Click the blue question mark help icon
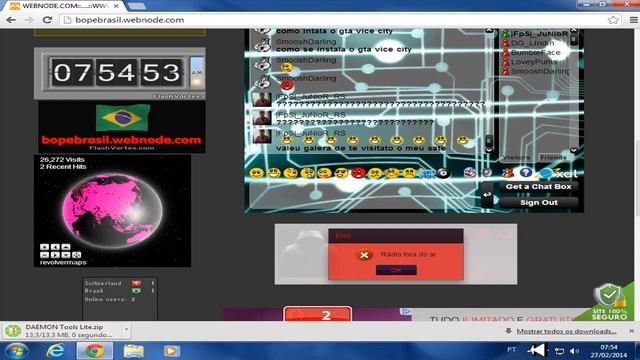 (x=525, y=173)
